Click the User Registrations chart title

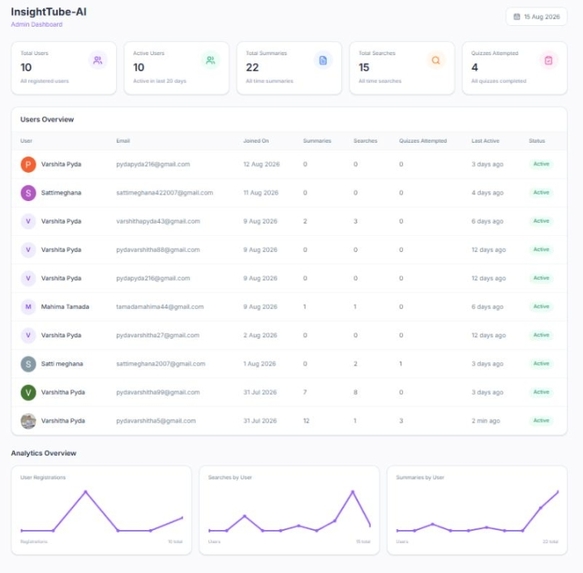43,477
